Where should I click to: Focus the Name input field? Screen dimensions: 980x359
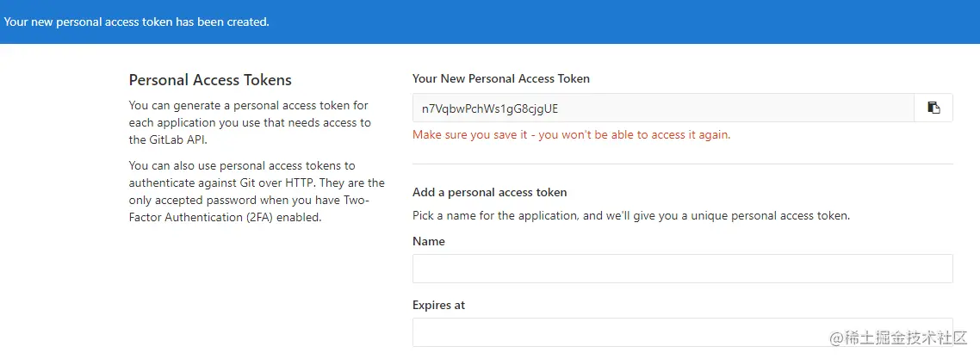[x=682, y=269]
